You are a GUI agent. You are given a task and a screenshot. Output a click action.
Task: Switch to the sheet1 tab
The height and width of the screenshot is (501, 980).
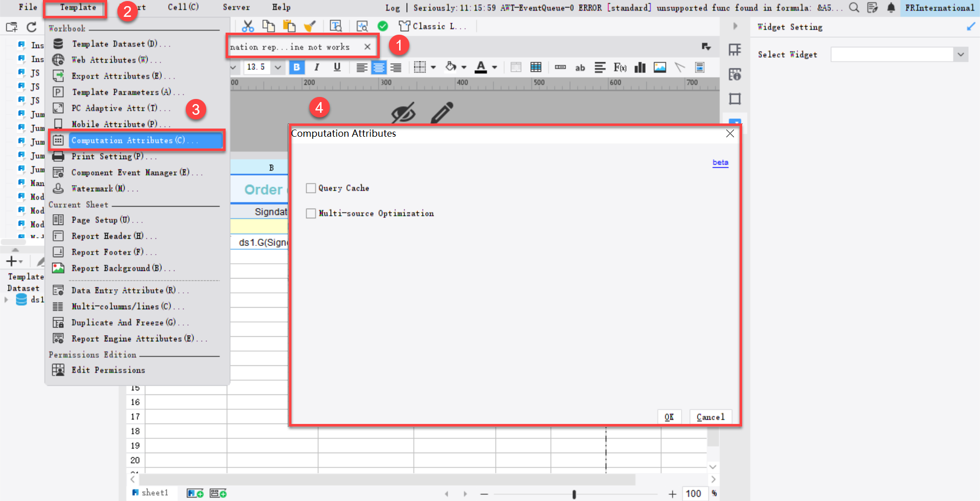pyautogui.click(x=150, y=493)
